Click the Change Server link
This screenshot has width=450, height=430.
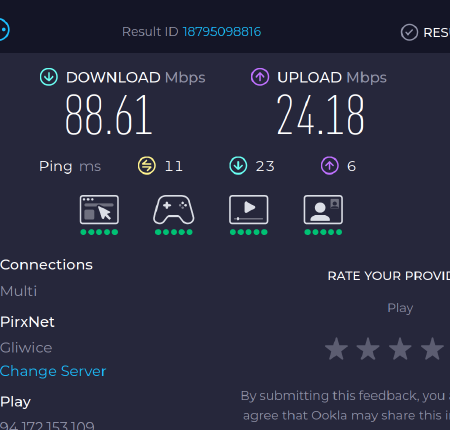(53, 371)
